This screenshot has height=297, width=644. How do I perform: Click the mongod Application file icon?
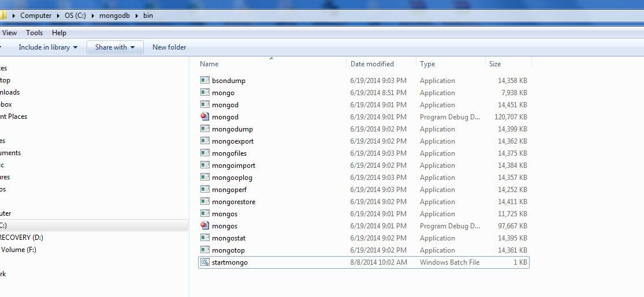click(205, 104)
